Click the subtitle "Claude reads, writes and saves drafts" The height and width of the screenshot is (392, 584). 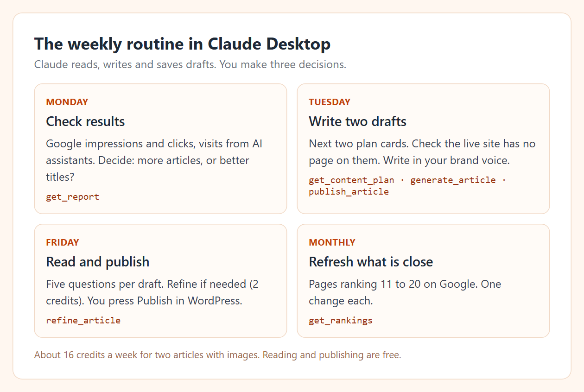pos(190,64)
